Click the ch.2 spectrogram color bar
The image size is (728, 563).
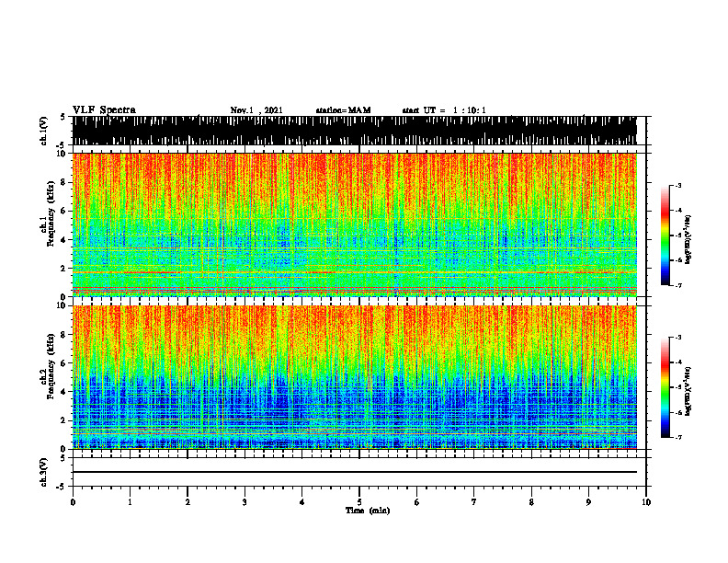[665, 387]
